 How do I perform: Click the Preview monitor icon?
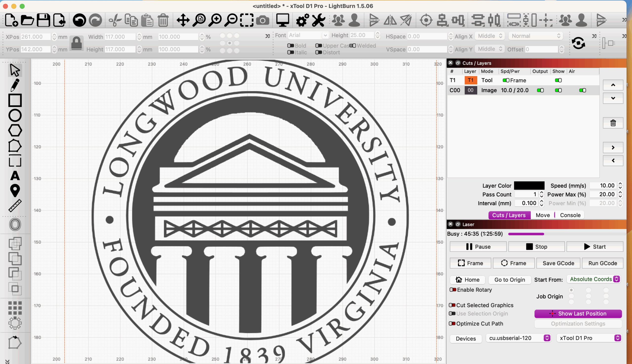coord(282,20)
